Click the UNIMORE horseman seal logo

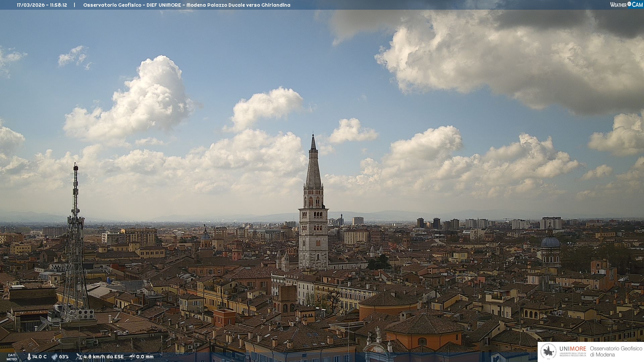point(549,352)
